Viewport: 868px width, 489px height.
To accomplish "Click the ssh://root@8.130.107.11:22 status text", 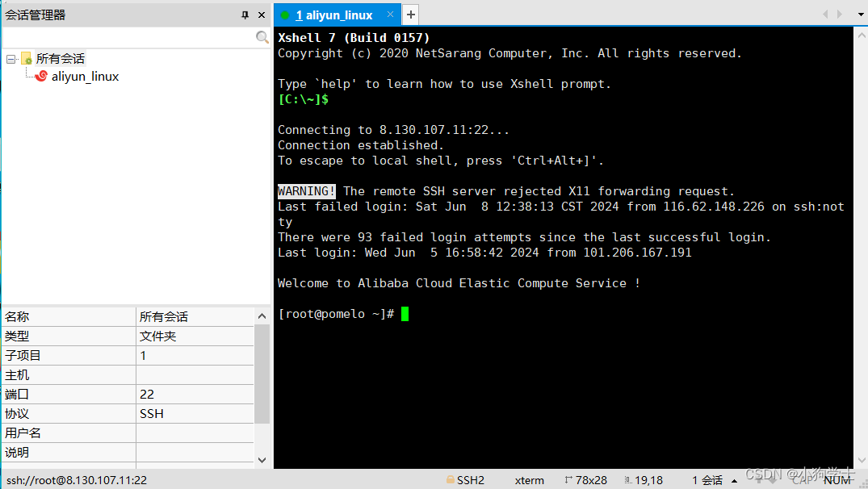I will coord(77,480).
